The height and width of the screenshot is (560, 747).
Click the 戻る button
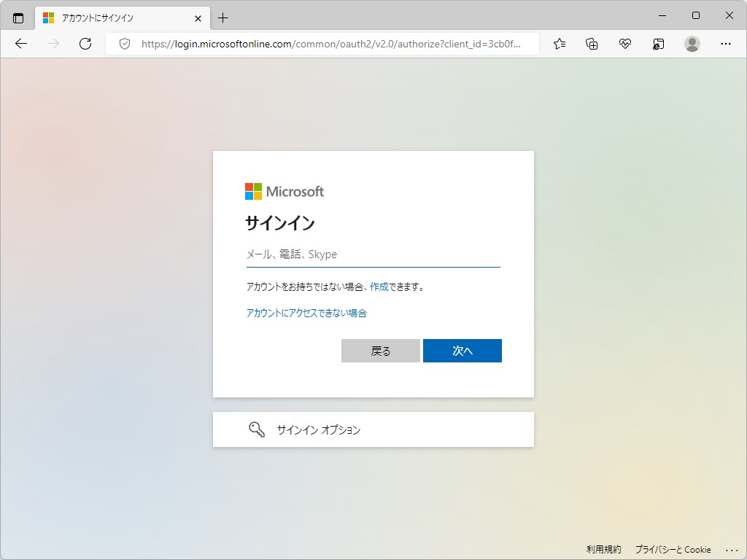click(380, 351)
